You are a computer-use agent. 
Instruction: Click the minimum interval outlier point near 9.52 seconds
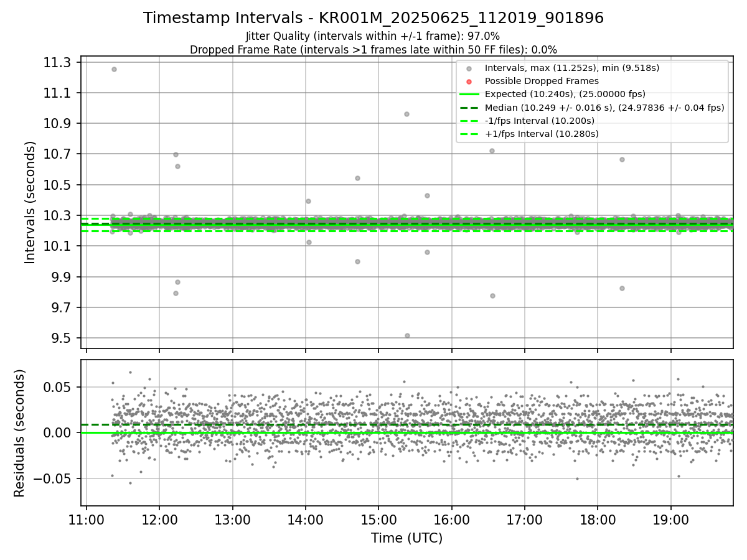point(407,335)
